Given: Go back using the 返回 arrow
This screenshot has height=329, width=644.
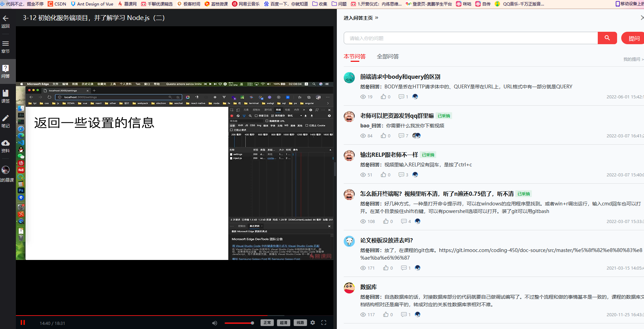Looking at the screenshot, I should click(6, 21).
